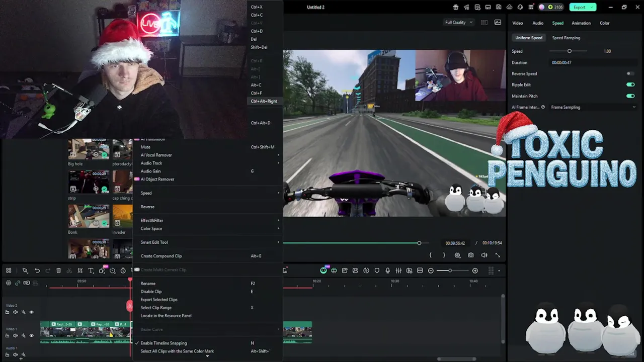Open the audio mixer sliders icon
The height and width of the screenshot is (362, 644).
point(398,270)
